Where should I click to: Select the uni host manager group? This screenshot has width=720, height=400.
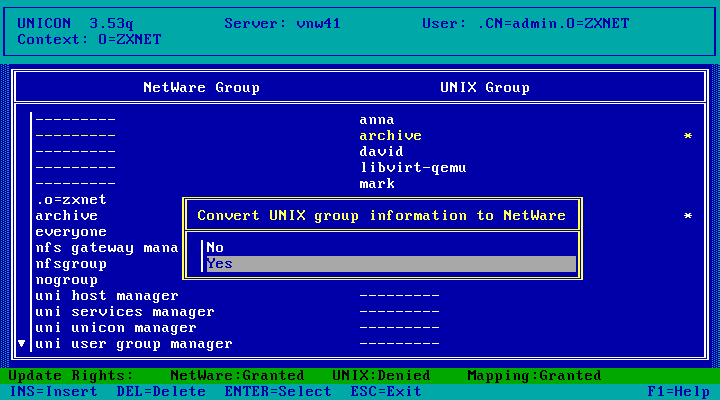[x=107, y=296]
